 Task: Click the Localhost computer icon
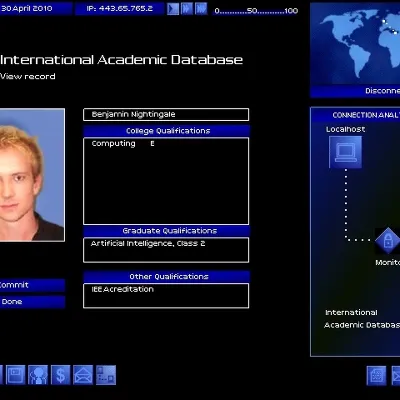pyautogui.click(x=345, y=152)
